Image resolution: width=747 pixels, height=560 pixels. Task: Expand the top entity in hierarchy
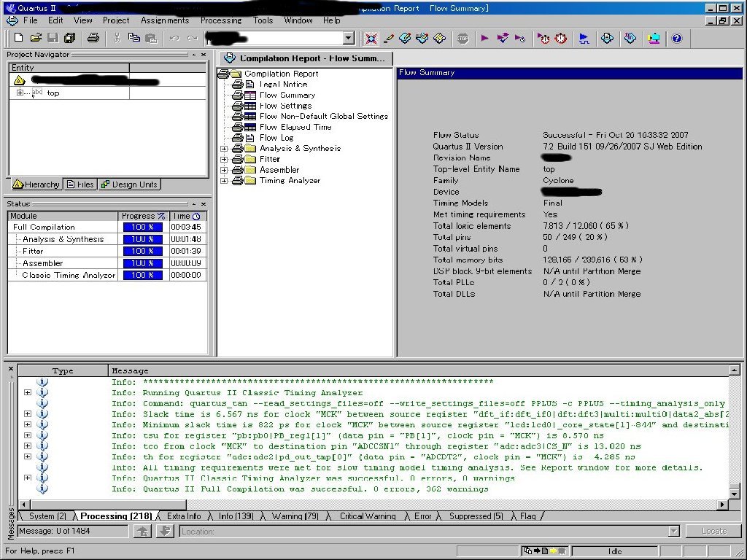[20, 93]
